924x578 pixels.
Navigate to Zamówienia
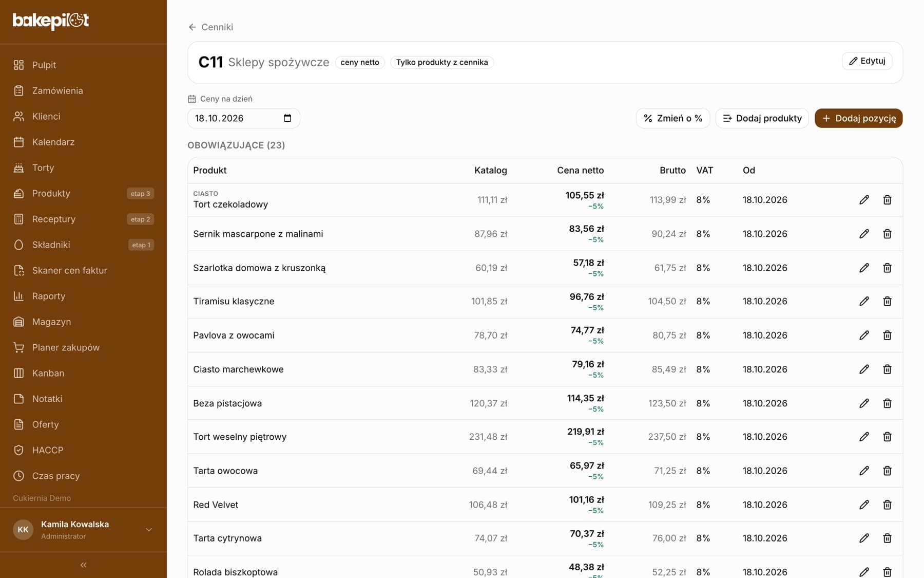pyautogui.click(x=83, y=90)
